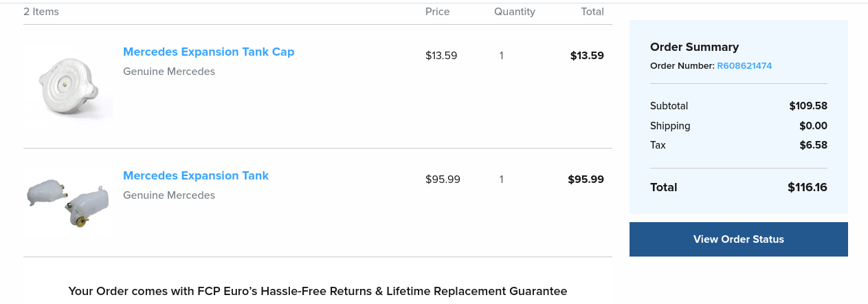Click the Tax amount $6.58
The image size is (868, 304).
click(x=813, y=145)
